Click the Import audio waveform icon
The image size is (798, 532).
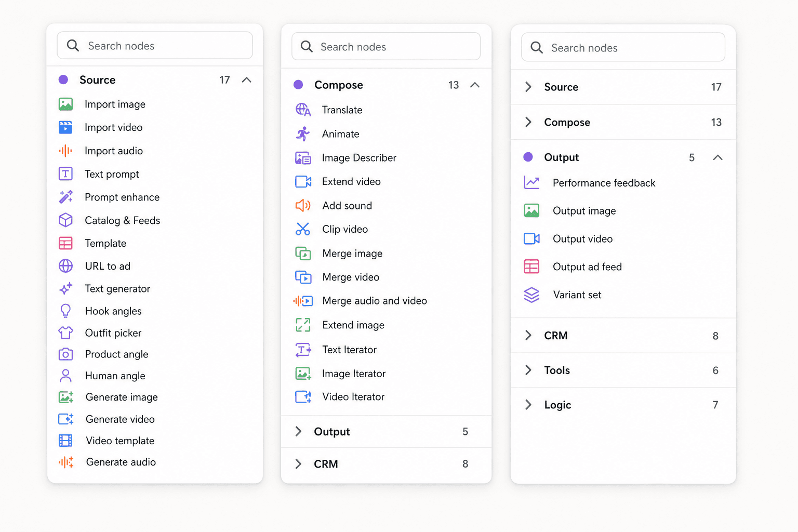(65, 151)
